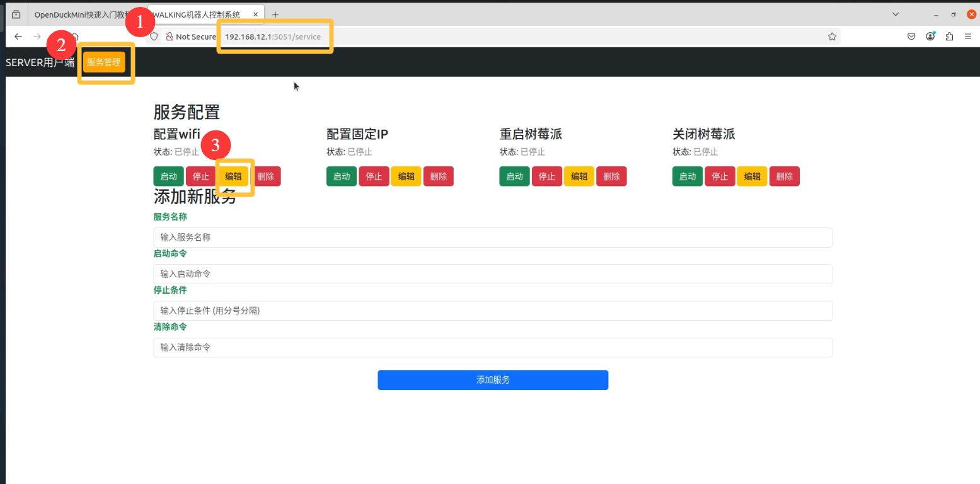This screenshot has height=484, width=980.
Task: Click the save to Pocket icon
Action: [x=911, y=36]
